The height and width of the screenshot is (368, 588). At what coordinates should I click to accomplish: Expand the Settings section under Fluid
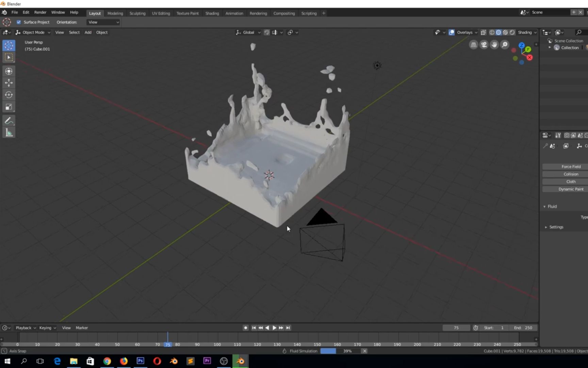pos(556,227)
